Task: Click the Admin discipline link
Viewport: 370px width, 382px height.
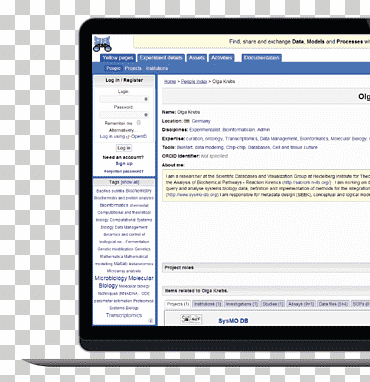Action: pos(263,130)
